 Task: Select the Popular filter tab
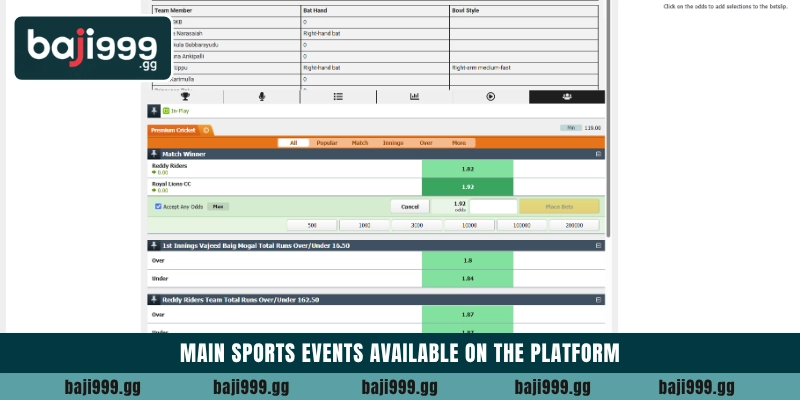[327, 143]
